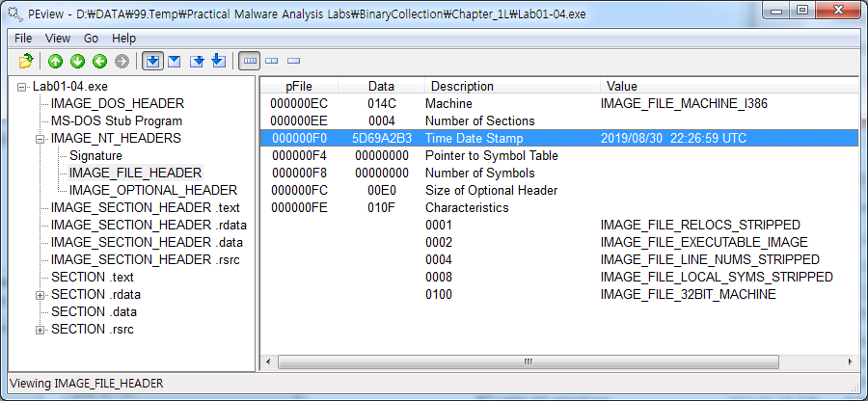868x401 pixels.
Task: Click the green up arrow toolbar button
Action: pos(55,61)
